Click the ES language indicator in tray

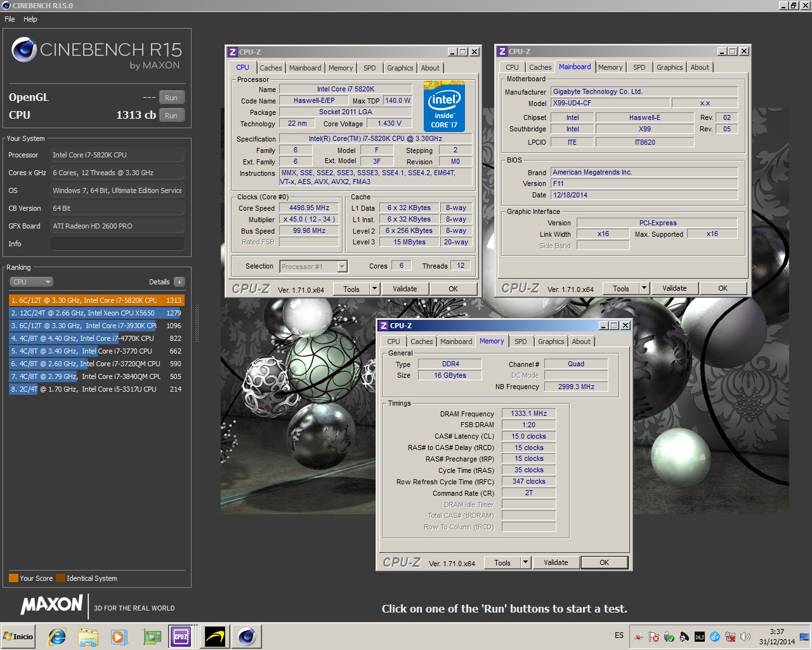point(619,635)
